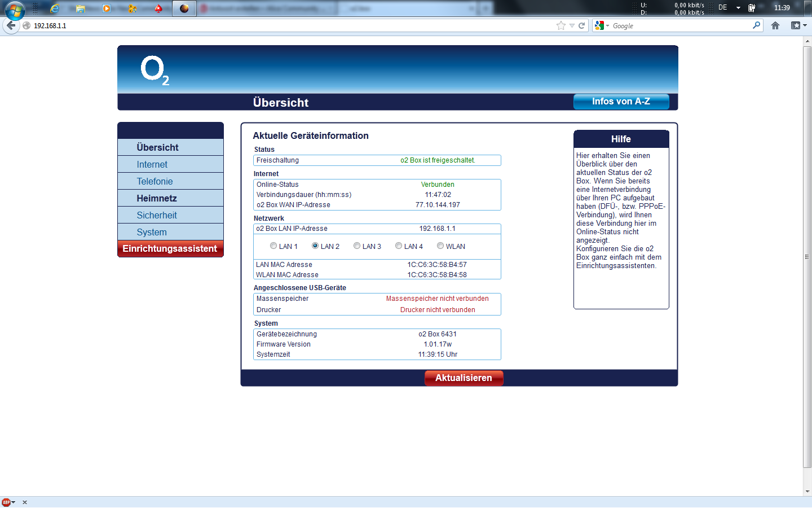The height and width of the screenshot is (508, 812).
Task: Click the Windows Start orb
Action: point(15,10)
